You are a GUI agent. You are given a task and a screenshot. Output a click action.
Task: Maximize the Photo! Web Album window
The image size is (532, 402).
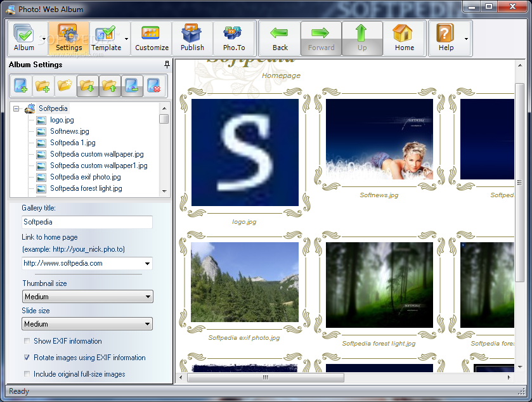(x=489, y=6)
